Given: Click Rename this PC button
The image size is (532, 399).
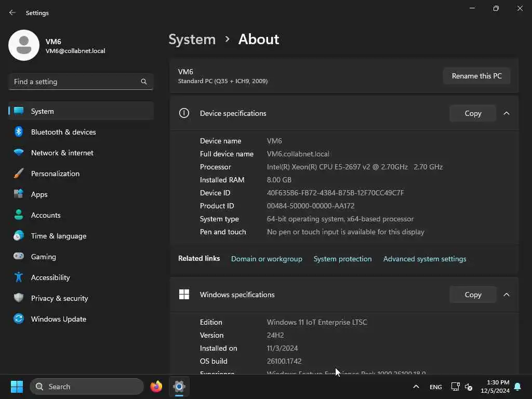Looking at the screenshot, I should tap(477, 76).
